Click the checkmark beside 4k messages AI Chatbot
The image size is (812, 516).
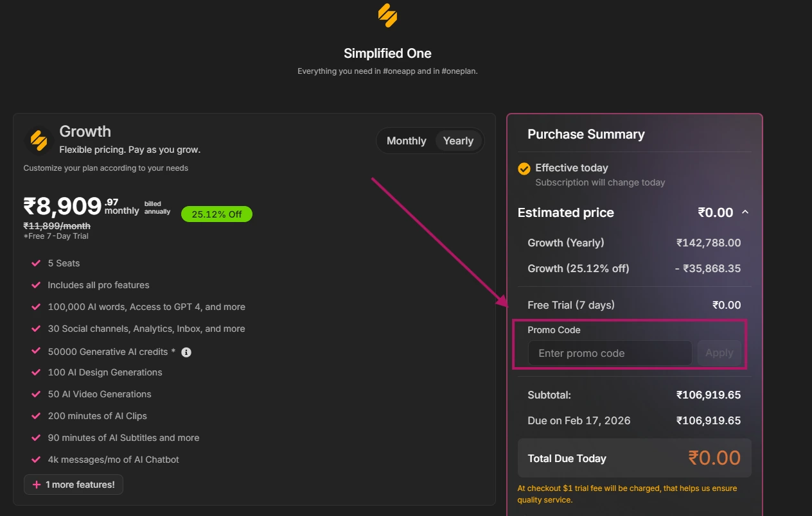(x=35, y=459)
